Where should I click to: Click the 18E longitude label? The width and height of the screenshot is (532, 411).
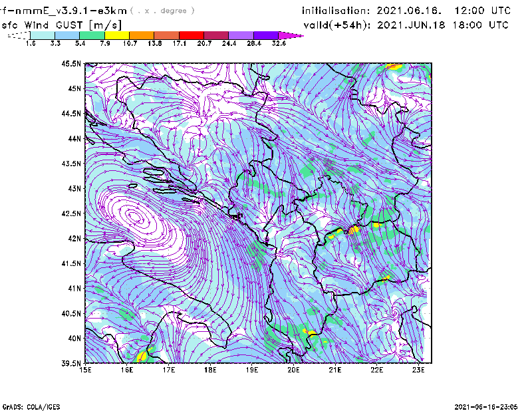210,370
